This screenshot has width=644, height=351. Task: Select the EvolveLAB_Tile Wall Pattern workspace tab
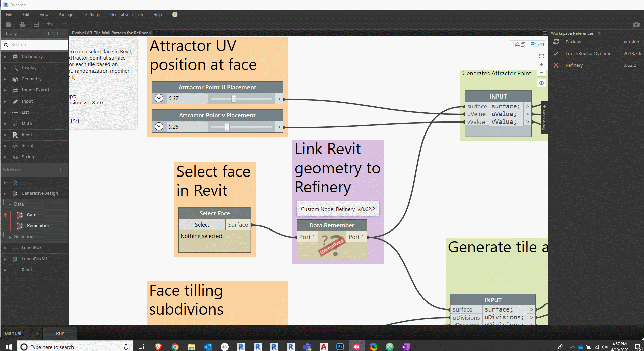pyautogui.click(x=110, y=33)
